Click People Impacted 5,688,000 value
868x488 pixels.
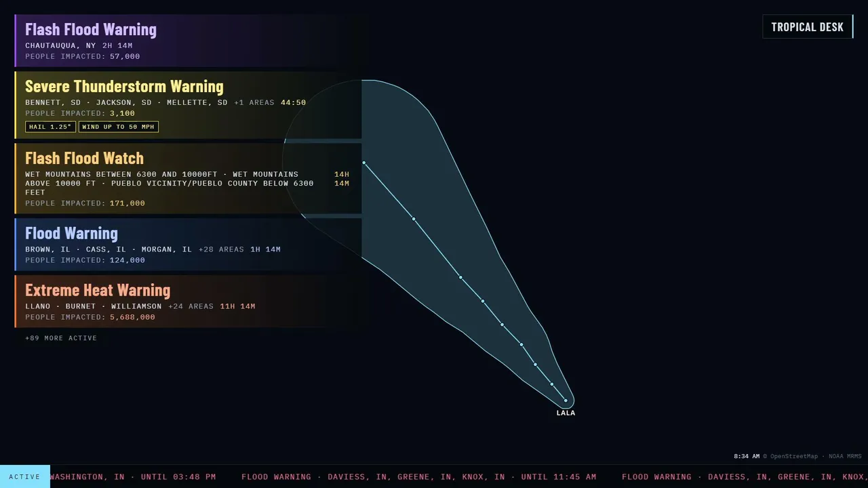132,317
